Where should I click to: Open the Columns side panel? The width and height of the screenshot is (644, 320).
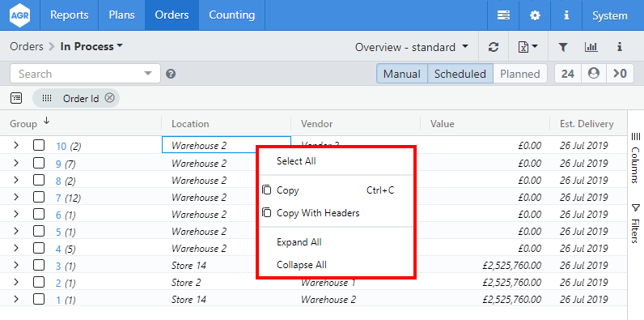click(635, 157)
